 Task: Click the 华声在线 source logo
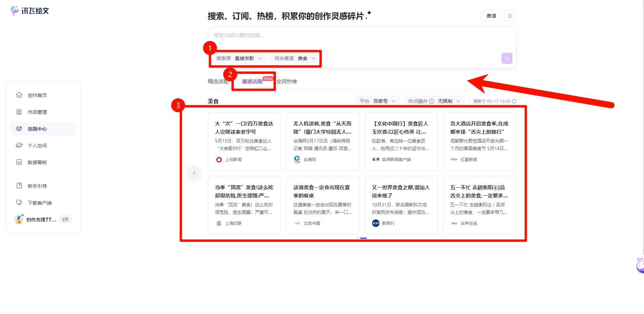tap(454, 223)
